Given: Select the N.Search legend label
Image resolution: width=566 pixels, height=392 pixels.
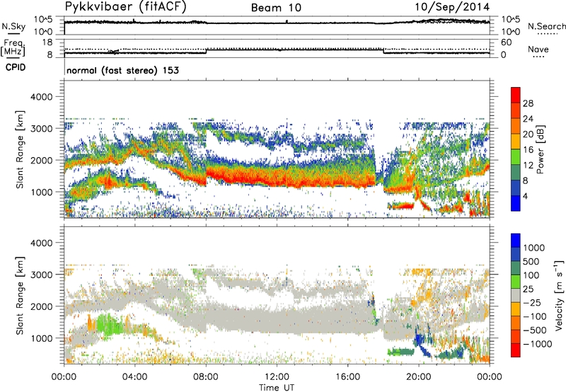Looking at the screenshot, I should [x=546, y=26].
